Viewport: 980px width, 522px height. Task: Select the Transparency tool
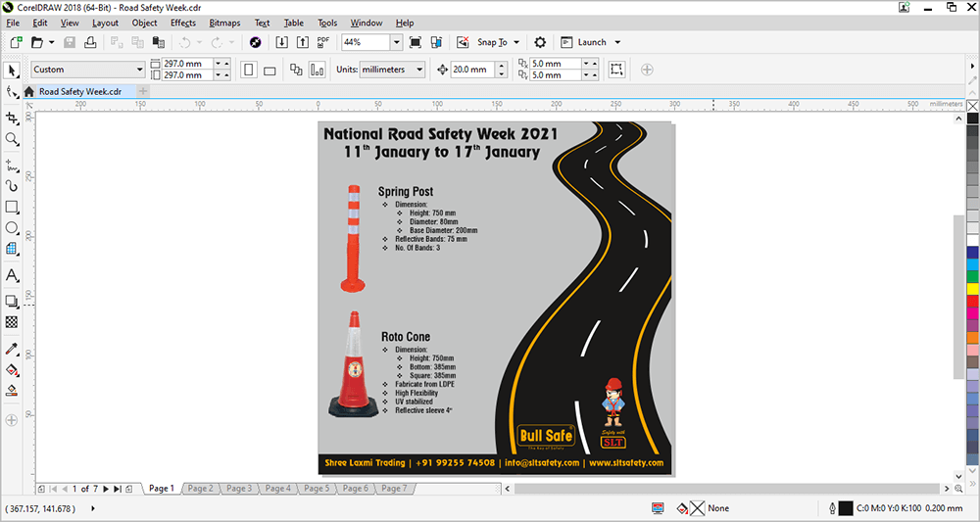coord(12,322)
